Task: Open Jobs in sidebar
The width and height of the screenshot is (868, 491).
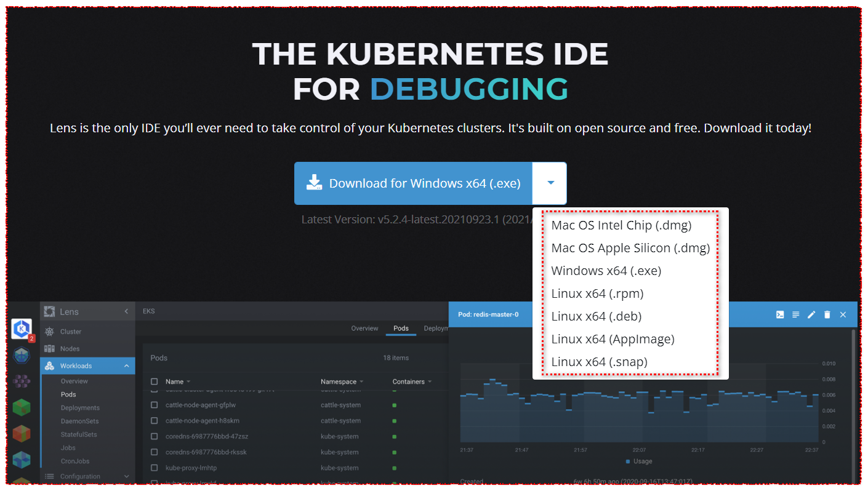Action: click(x=68, y=448)
